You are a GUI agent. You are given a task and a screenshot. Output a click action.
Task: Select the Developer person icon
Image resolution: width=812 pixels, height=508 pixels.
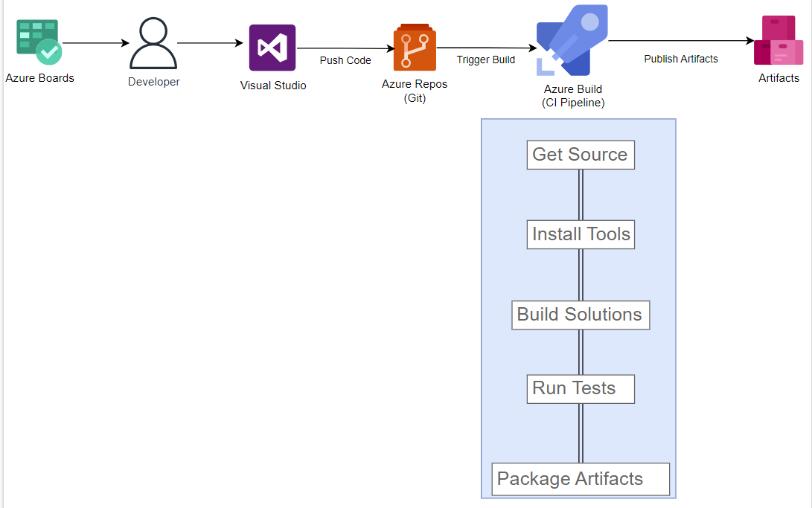click(x=153, y=43)
